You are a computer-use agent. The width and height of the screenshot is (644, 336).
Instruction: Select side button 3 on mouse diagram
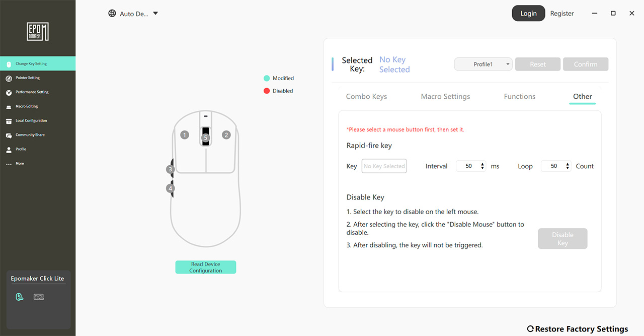[x=171, y=169]
